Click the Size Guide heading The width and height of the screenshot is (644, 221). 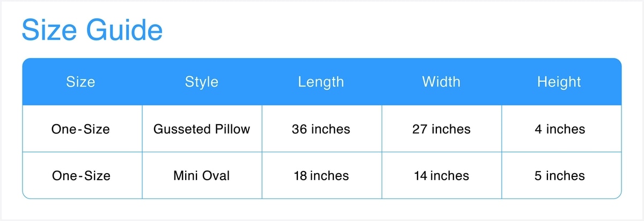[92, 31]
